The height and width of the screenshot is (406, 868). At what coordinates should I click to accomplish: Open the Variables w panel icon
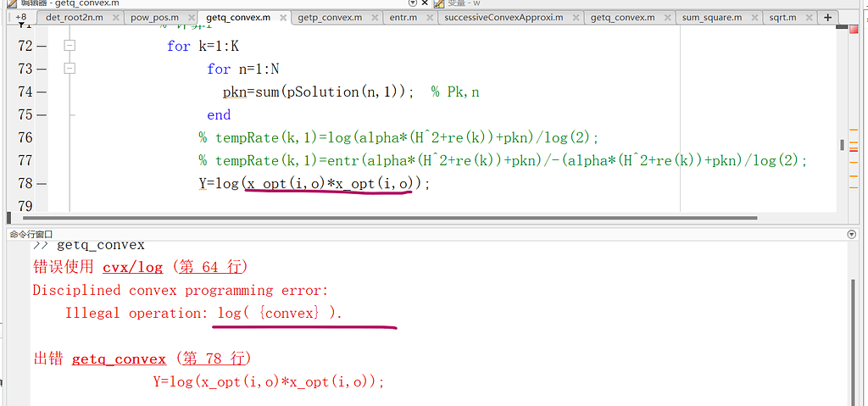[x=439, y=3]
